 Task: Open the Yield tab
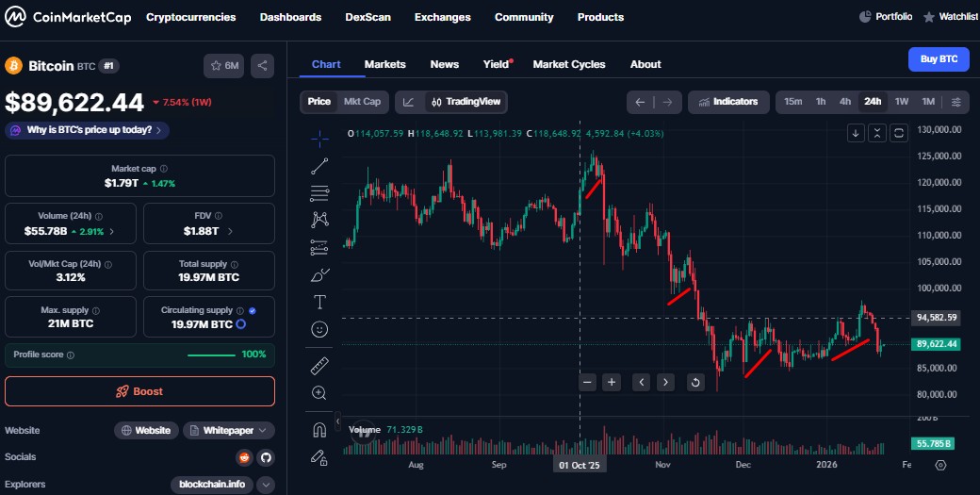point(497,64)
